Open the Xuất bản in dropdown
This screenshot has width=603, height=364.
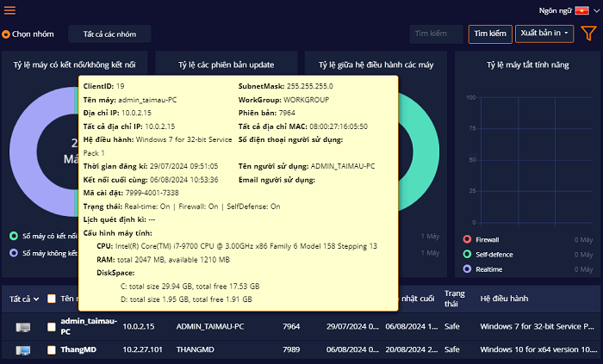[x=544, y=34]
